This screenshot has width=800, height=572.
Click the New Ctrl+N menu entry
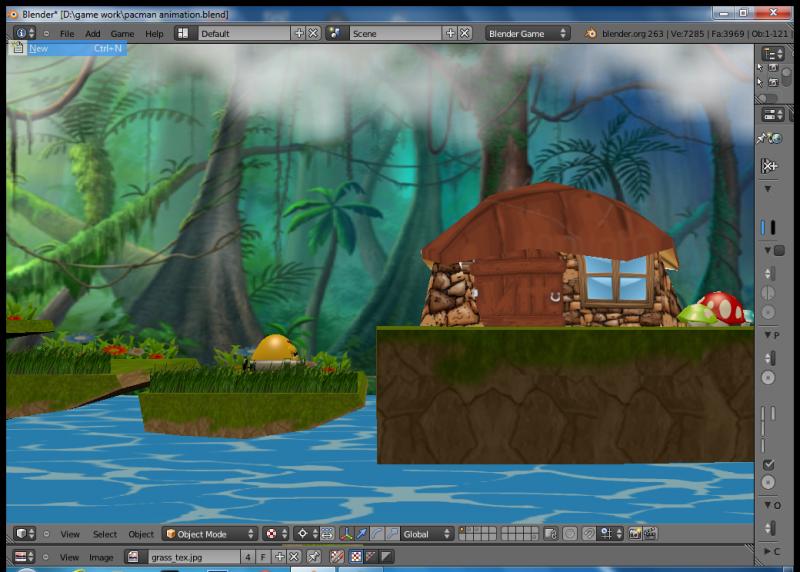(x=67, y=48)
